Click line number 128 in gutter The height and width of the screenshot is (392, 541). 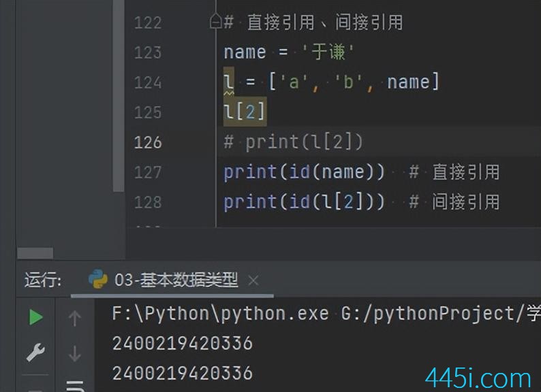pyautogui.click(x=148, y=202)
